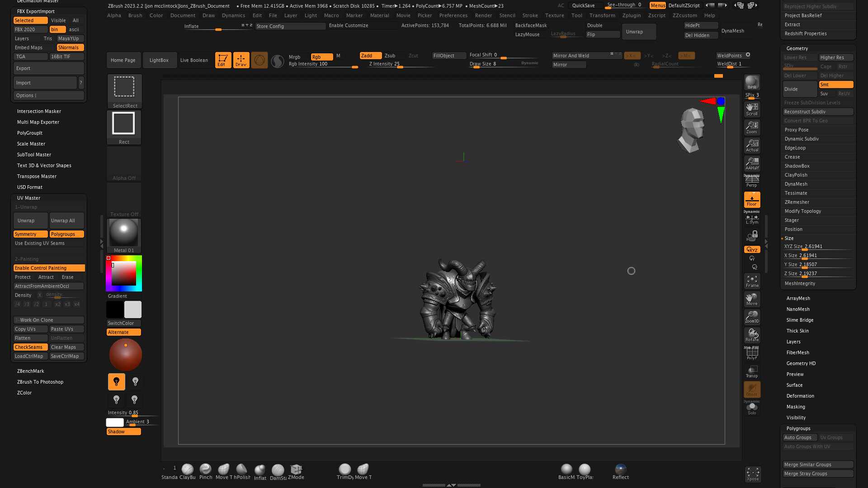This screenshot has width=868, height=488.
Task: Open the Tool menu
Action: (577, 15)
